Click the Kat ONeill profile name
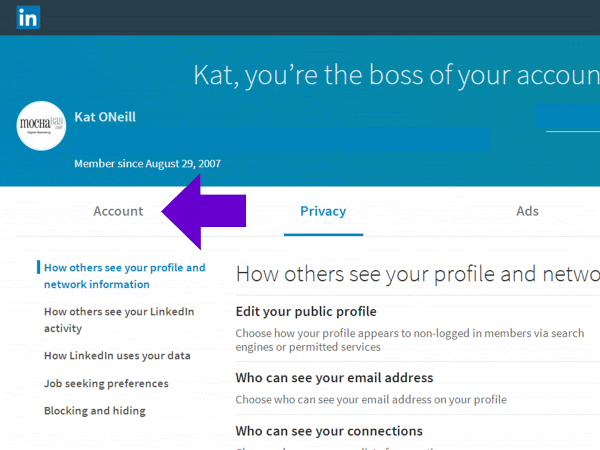 pos(105,117)
